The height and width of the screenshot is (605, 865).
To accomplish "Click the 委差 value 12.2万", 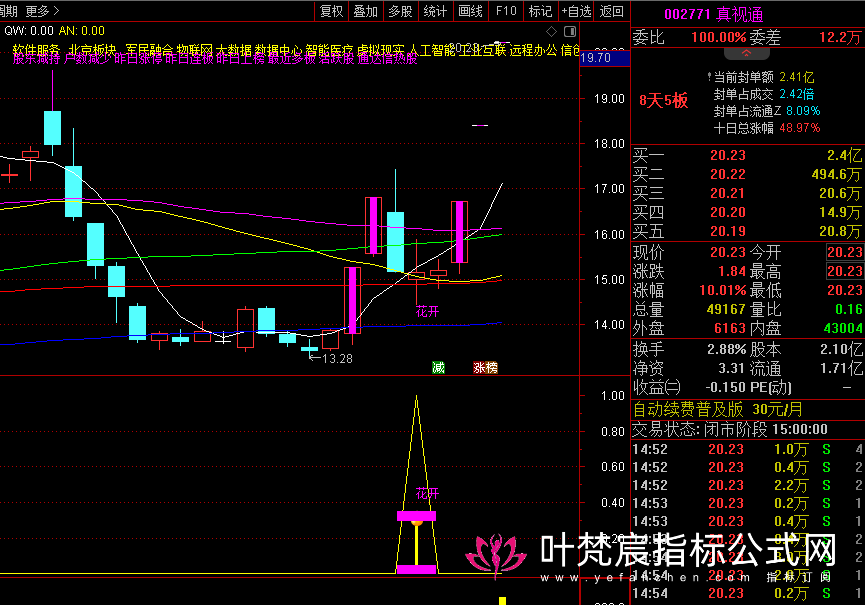I will tap(840, 38).
